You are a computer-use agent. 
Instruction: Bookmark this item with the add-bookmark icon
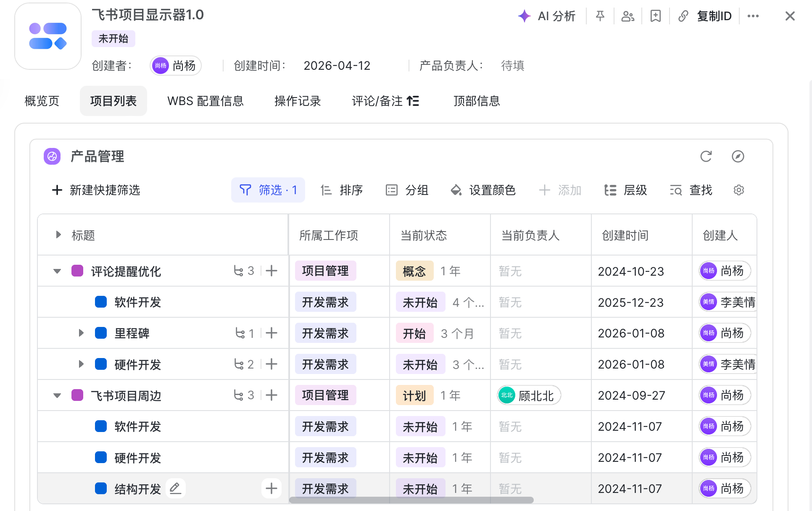point(656,16)
